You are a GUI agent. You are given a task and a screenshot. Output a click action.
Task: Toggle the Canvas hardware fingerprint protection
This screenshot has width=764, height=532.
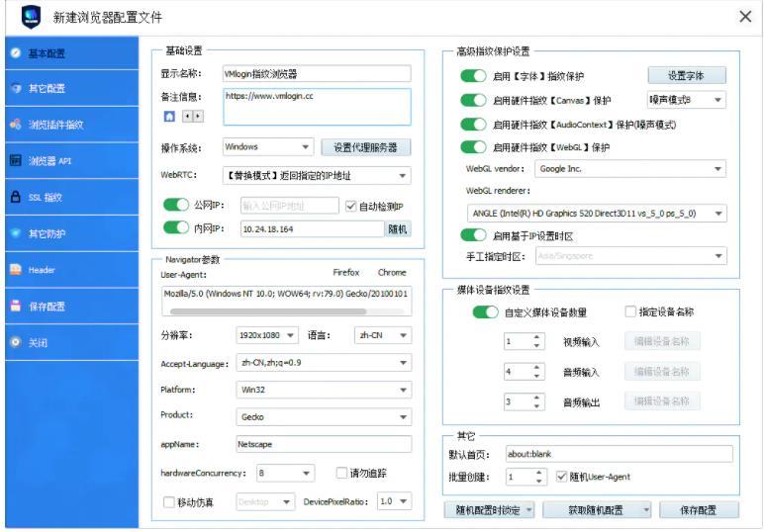pyautogui.click(x=473, y=100)
